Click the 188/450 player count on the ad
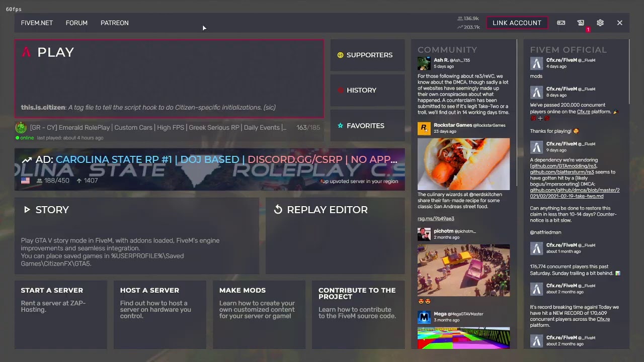This screenshot has height=362, width=644. (53, 180)
